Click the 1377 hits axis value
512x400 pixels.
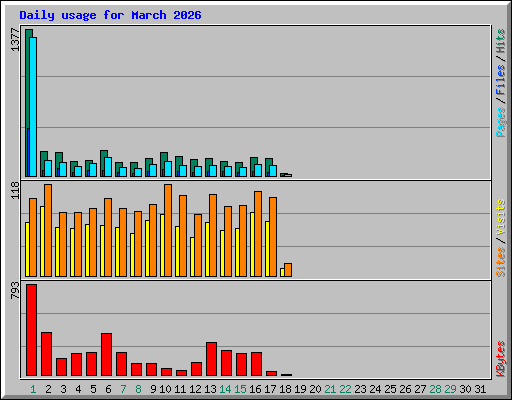coord(15,40)
